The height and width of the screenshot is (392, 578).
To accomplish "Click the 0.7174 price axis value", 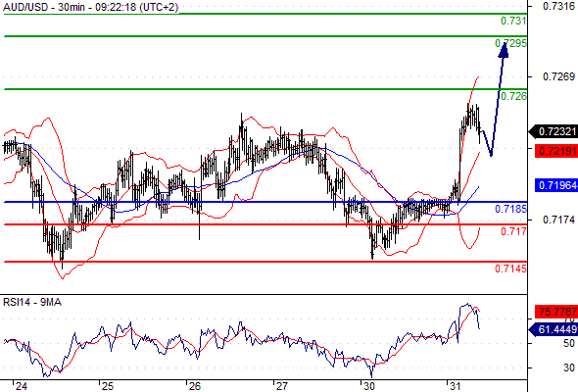I will (x=558, y=220).
